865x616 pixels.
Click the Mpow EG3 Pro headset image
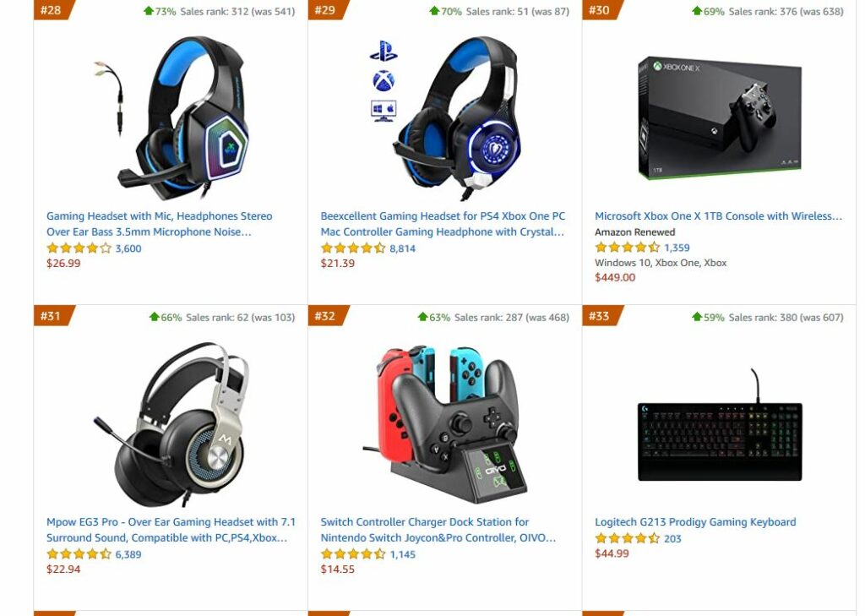pos(171,424)
